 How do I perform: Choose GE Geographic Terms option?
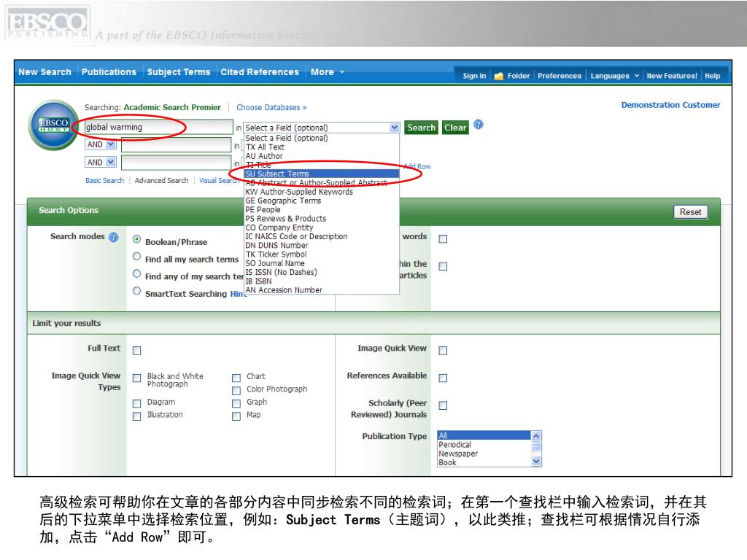(x=322, y=201)
